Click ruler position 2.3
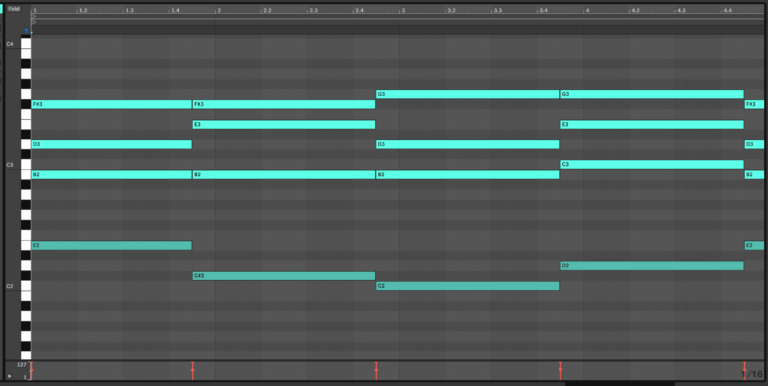Screen dimensions: 768x386 tap(313, 10)
